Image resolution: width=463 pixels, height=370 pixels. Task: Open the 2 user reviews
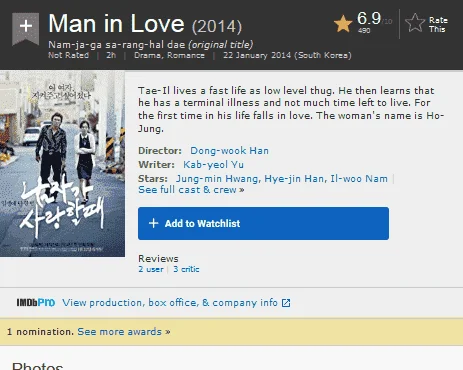coord(151,269)
